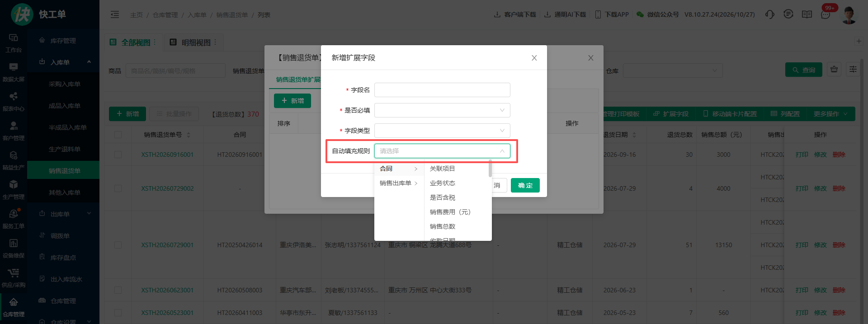Collapse the 自动填充规则 dropdown

tap(442, 151)
